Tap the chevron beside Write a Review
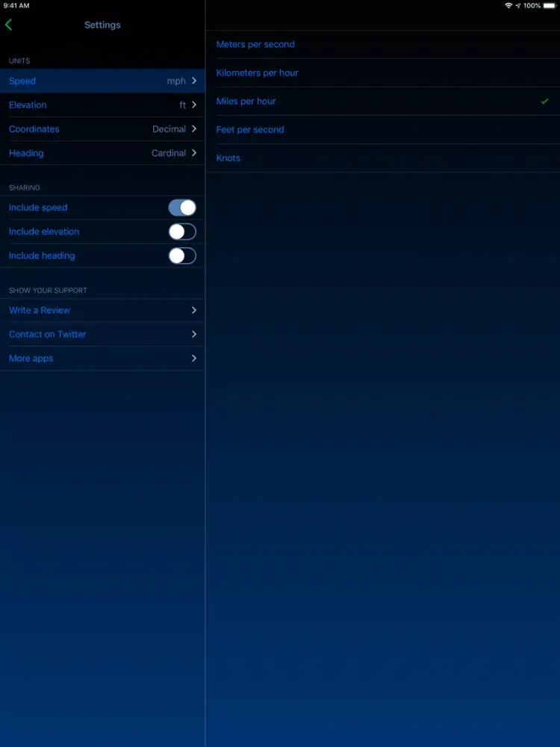Viewport: 560px width, 747px height. tap(194, 310)
